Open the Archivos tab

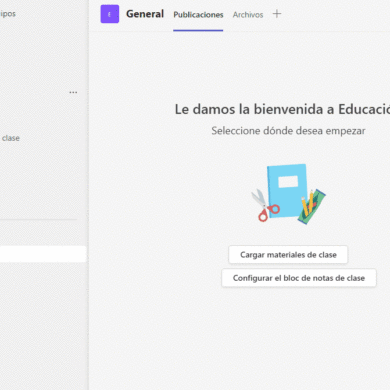248,15
